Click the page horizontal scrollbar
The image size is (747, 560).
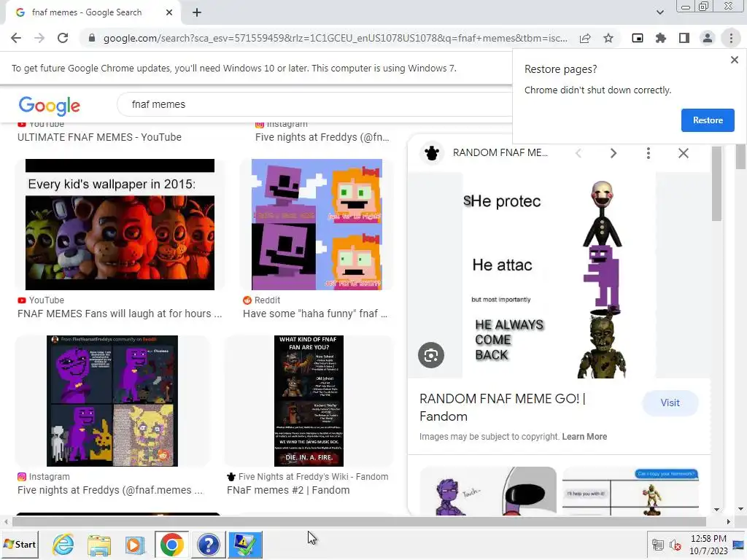pyautogui.click(x=359, y=521)
